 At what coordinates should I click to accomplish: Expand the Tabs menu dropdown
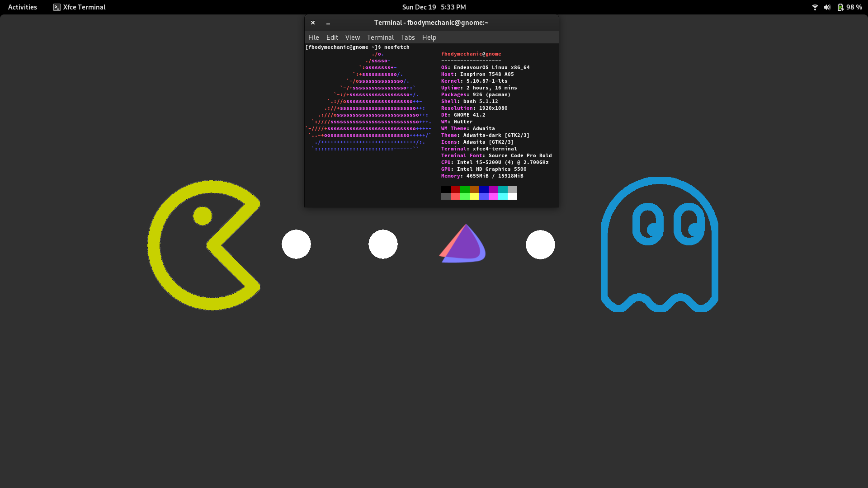[x=407, y=38]
